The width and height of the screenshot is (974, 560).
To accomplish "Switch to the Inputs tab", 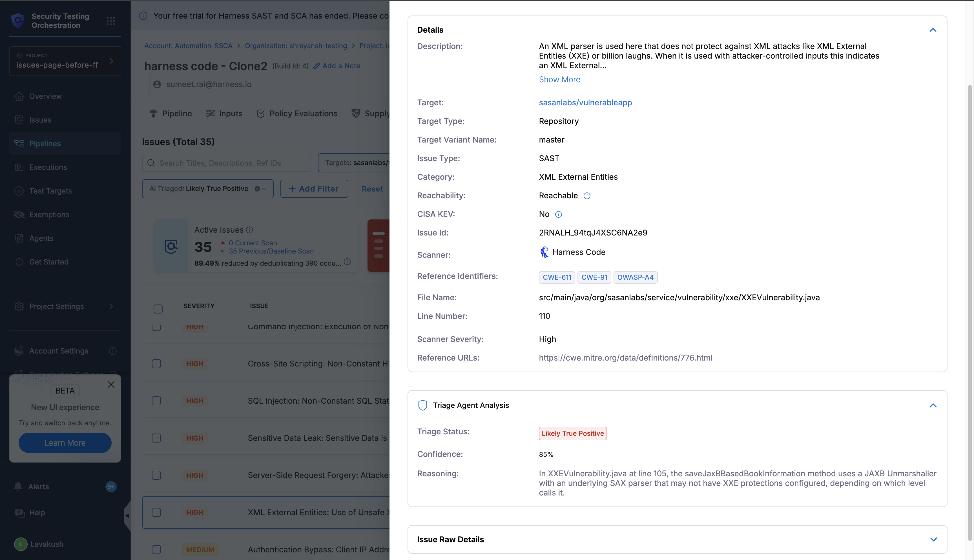I will pos(224,114).
